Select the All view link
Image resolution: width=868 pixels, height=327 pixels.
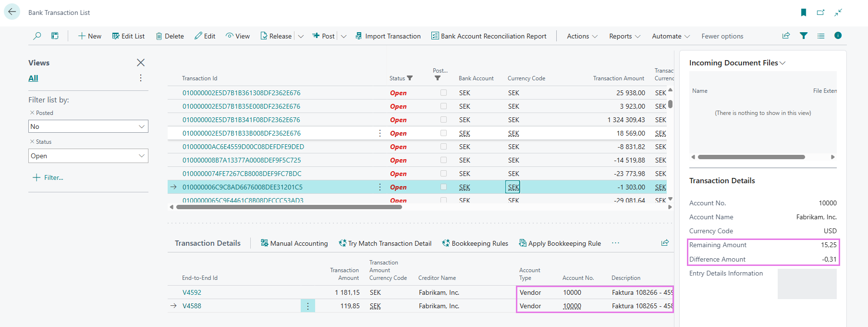(x=33, y=78)
